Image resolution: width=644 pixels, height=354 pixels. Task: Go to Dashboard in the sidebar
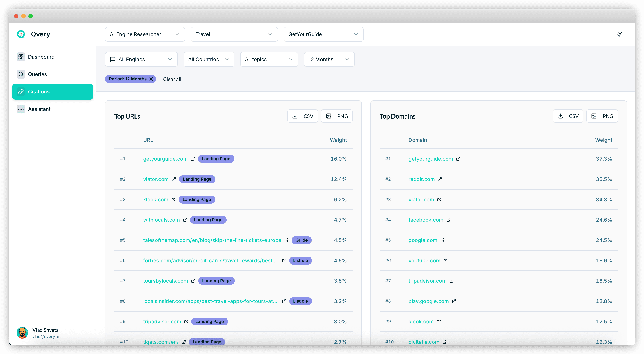(x=52, y=57)
